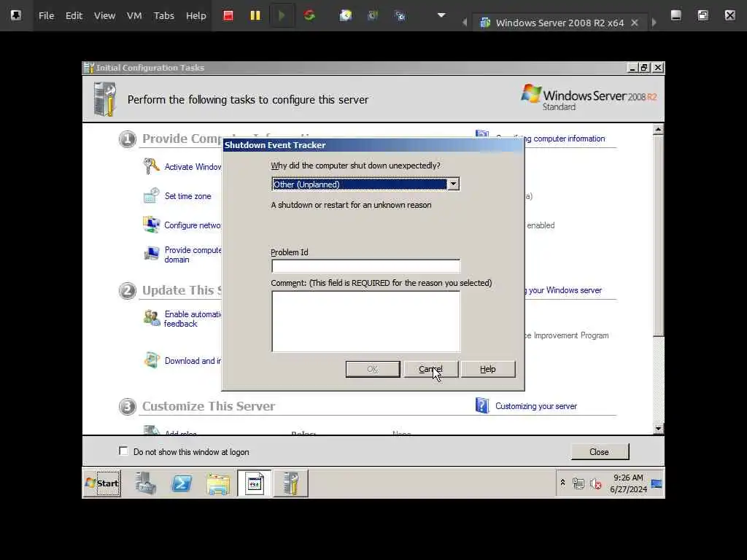Click Initial Configuration Tasks taskbar icon
Image resolution: width=747 pixels, height=560 pixels.
(x=290, y=483)
